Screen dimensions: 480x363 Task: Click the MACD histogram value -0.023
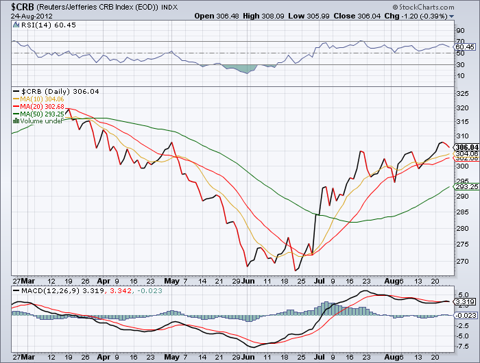click(149, 291)
